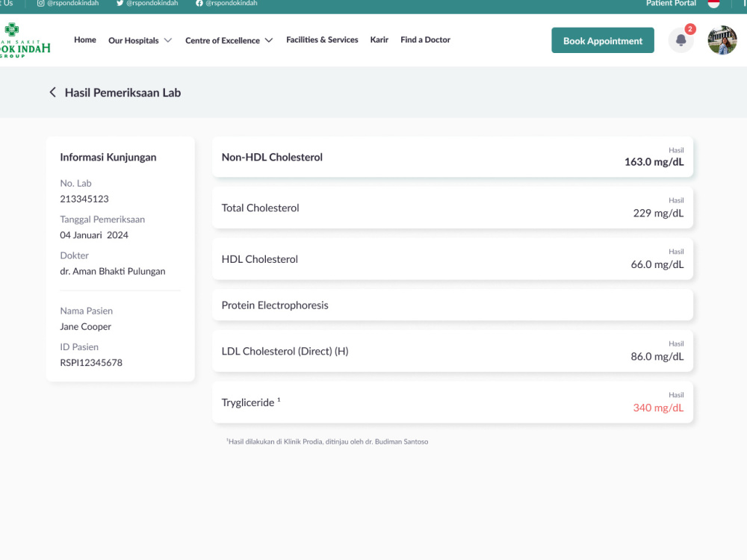Viewport: 747px width, 560px height.
Task: Click the Hasil Pemeriksaan Lab page title
Action: pyautogui.click(x=123, y=93)
